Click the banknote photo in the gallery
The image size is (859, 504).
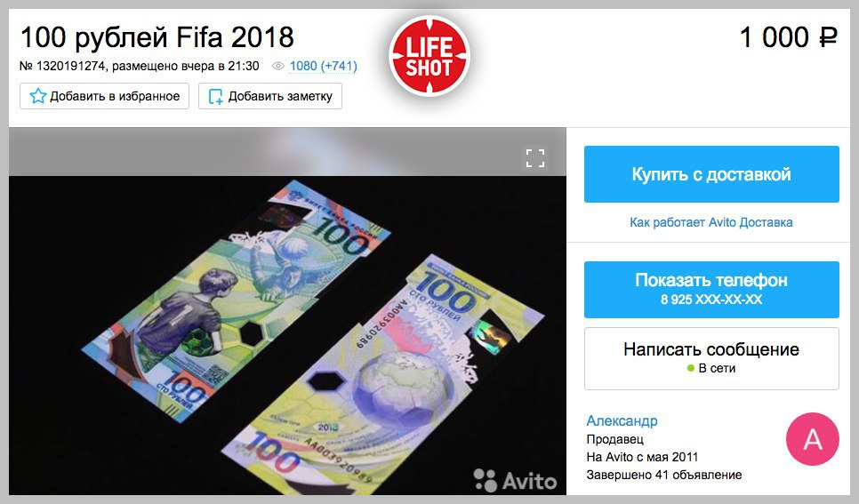coord(287,335)
